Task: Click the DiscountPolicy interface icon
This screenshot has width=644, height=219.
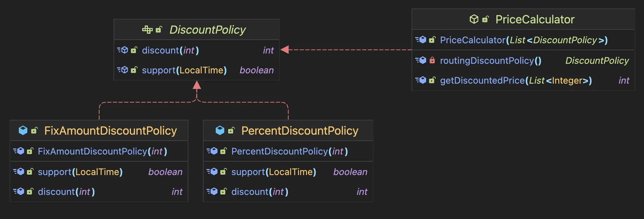Action: tap(147, 30)
